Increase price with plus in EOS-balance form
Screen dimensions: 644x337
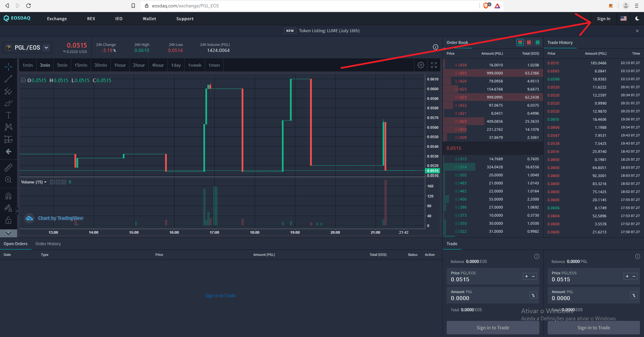(x=527, y=276)
